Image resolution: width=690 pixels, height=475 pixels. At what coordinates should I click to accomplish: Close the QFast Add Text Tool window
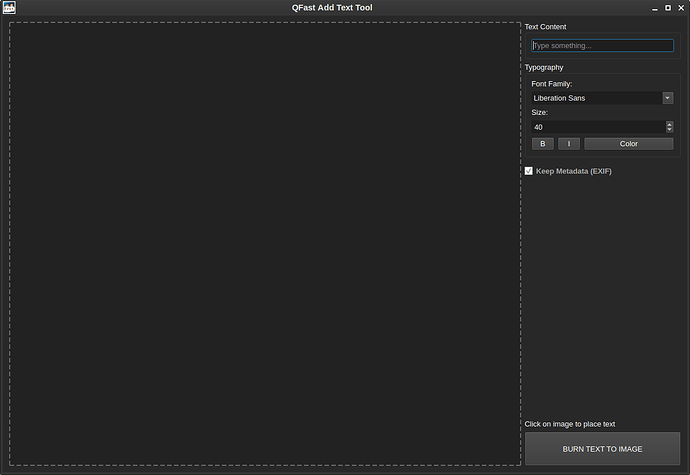coord(681,8)
